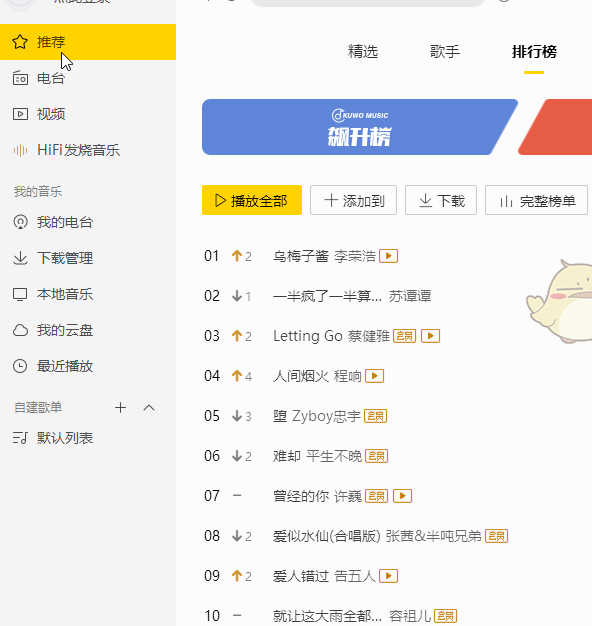592x626 pixels.
Task: Click the 播放全部 button
Action: 252,200
